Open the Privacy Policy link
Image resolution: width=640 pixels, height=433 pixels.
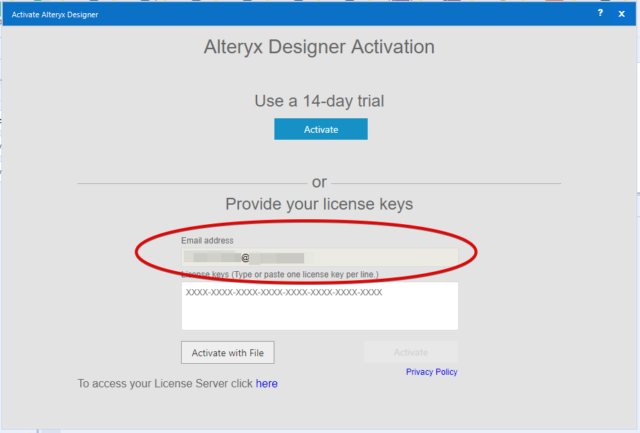point(431,372)
